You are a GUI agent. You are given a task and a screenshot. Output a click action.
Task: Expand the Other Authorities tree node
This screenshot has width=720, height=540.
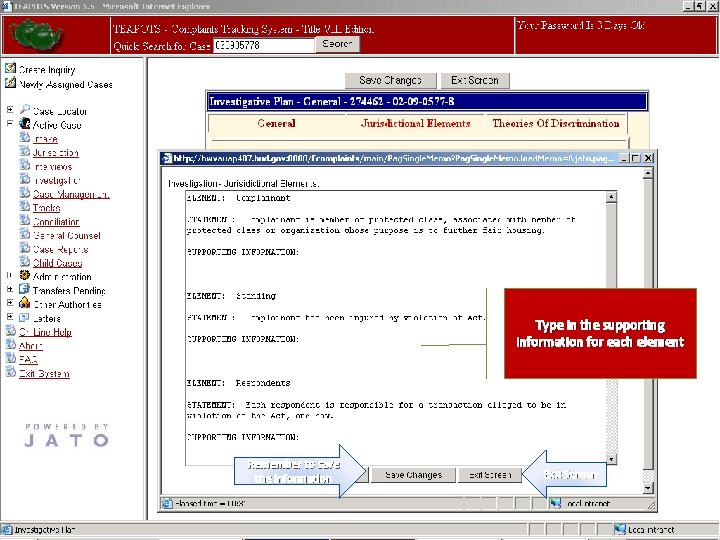point(10,303)
